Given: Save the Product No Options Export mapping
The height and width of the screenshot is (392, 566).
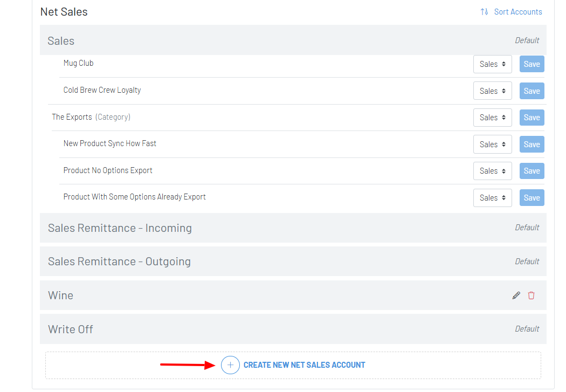Looking at the screenshot, I should pos(532,171).
